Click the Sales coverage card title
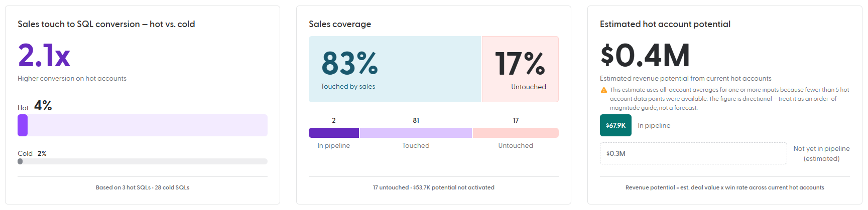Screen dimensions: 868x210 (x=340, y=24)
